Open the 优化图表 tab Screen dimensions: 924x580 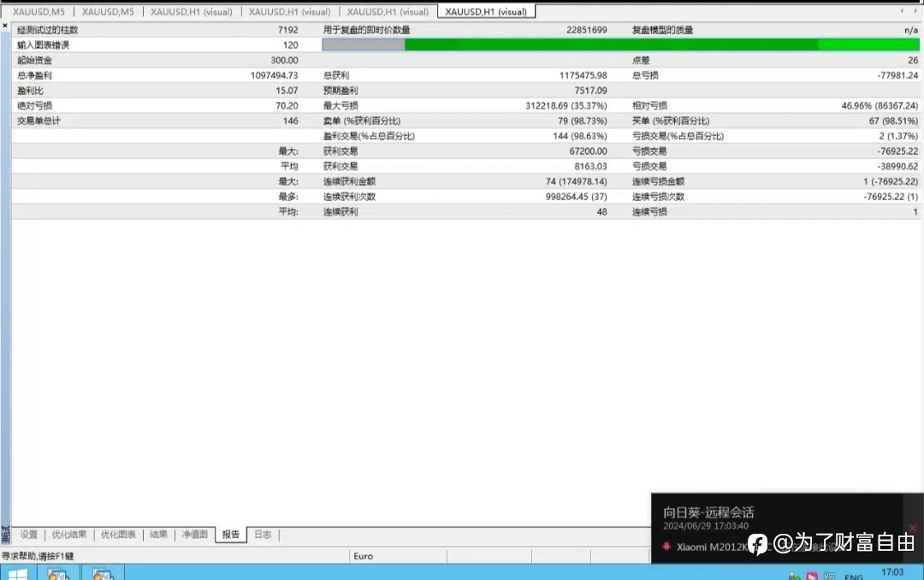pos(118,535)
